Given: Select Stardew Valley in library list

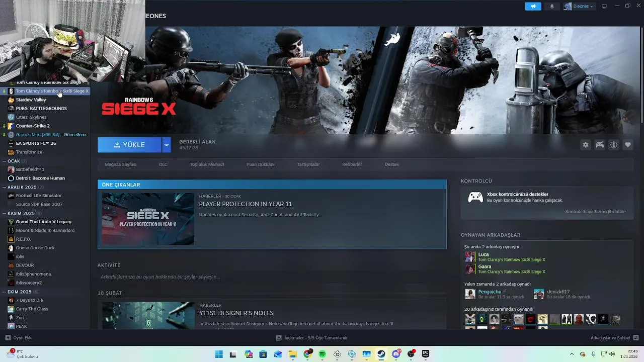Looking at the screenshot, I should 31,100.
